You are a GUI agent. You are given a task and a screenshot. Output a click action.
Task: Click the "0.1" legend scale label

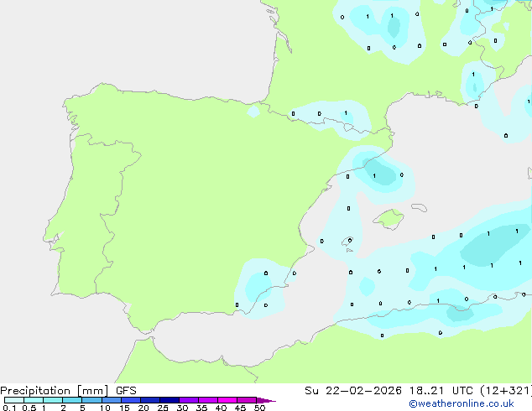point(9,408)
